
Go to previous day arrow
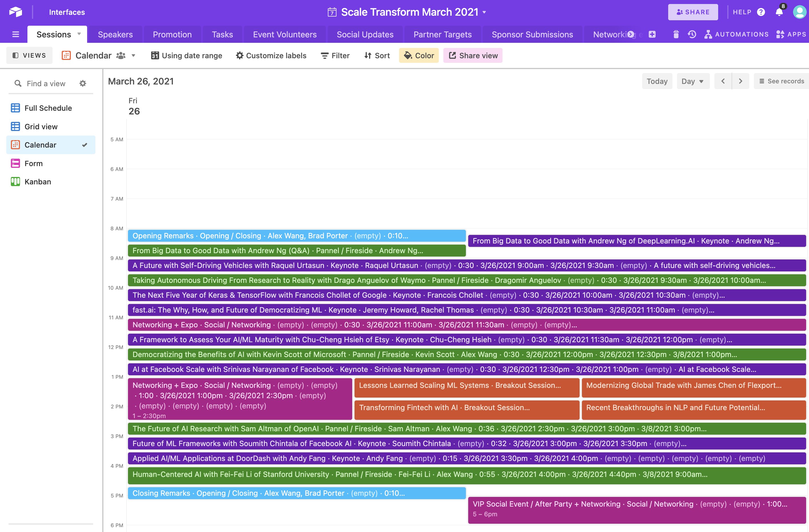(x=723, y=81)
